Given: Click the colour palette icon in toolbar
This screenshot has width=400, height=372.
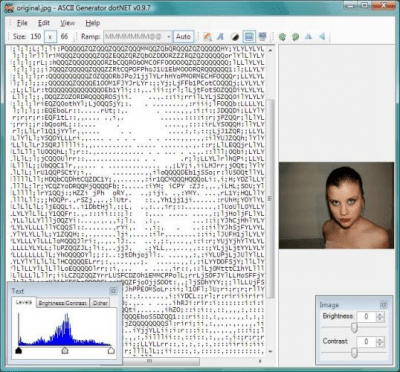Looking at the screenshot, I should (x=208, y=36).
